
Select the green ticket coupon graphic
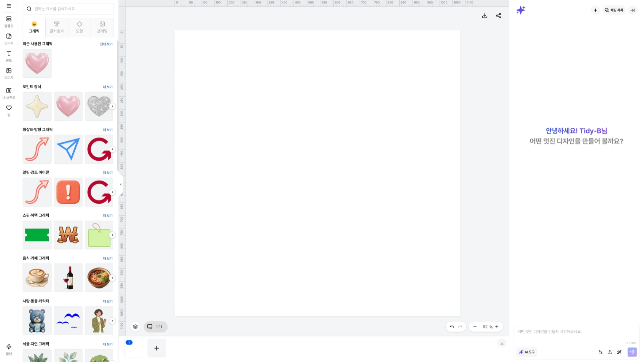tap(37, 235)
